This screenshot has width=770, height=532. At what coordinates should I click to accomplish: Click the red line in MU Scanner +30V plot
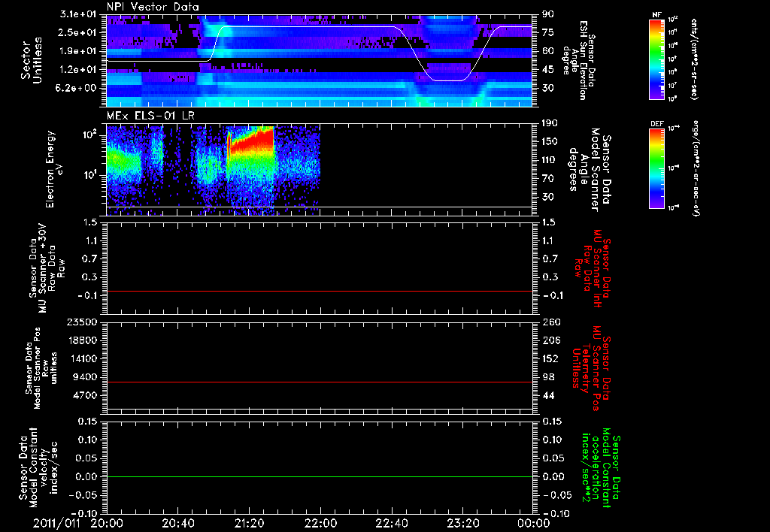(x=319, y=291)
